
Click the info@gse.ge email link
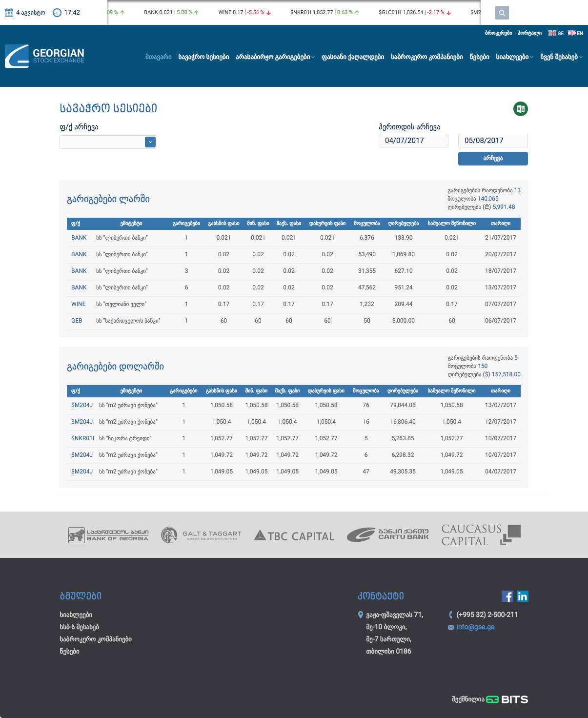(x=475, y=627)
